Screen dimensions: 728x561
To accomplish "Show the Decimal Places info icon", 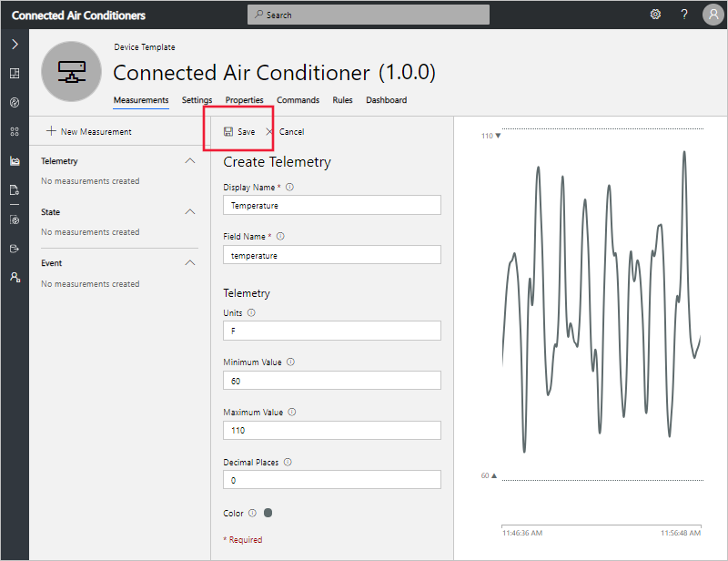I will (x=288, y=463).
